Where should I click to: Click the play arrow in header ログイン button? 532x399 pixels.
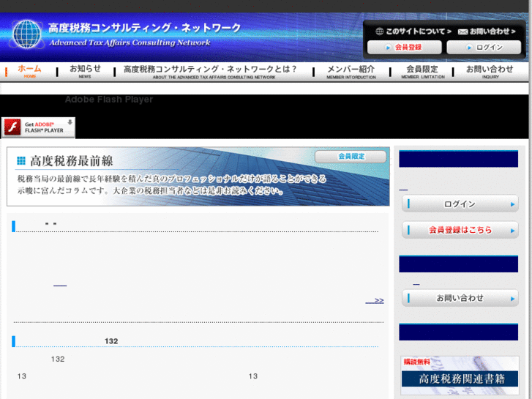click(469, 48)
